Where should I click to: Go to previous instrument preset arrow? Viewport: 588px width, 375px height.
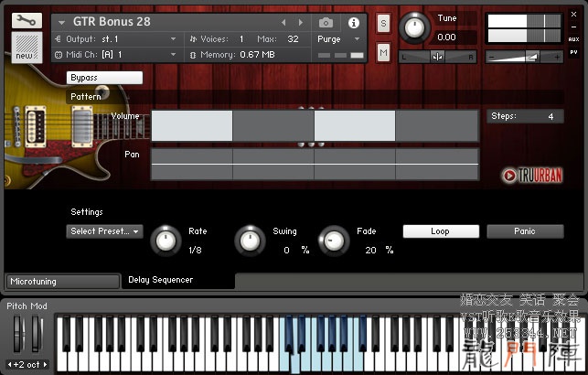pyautogui.click(x=283, y=23)
